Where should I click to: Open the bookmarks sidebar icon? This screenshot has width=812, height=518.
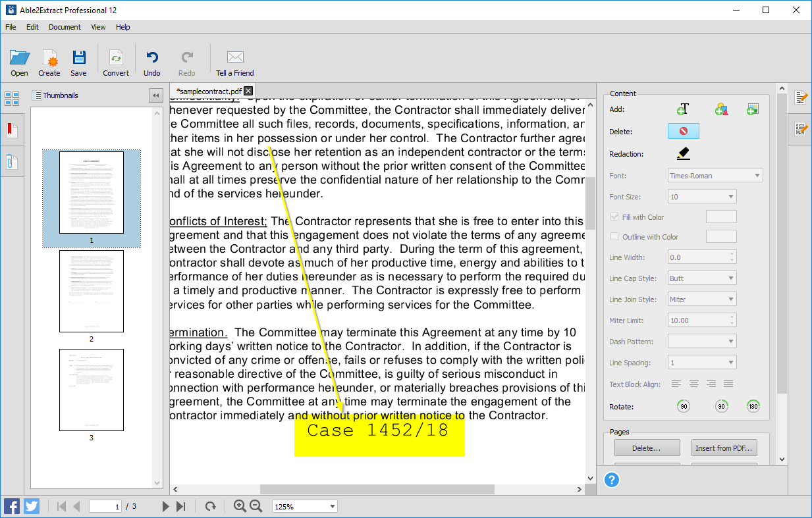click(x=12, y=130)
